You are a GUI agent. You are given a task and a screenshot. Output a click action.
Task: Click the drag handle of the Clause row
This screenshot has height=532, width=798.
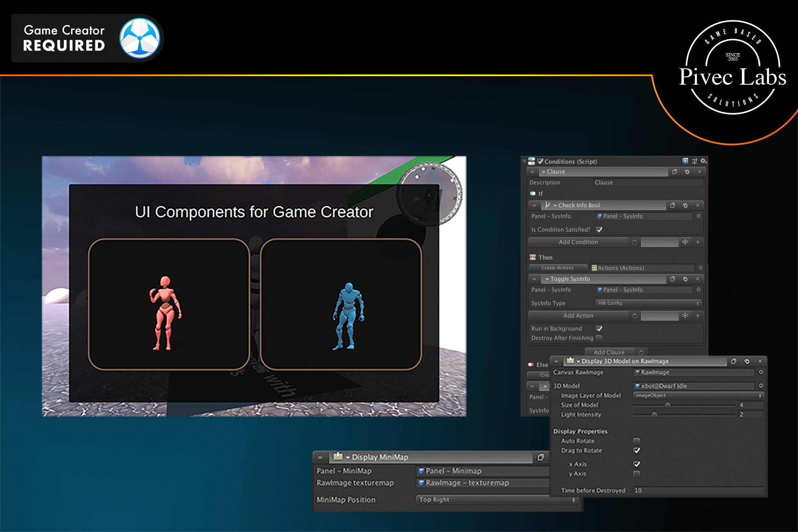(532, 172)
